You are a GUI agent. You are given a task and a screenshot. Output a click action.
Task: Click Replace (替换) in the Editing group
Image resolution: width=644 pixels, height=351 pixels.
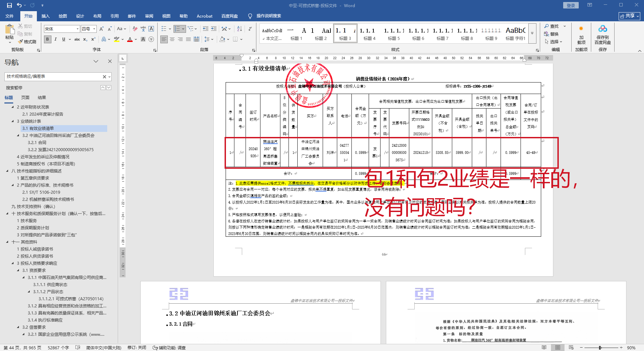pos(551,34)
